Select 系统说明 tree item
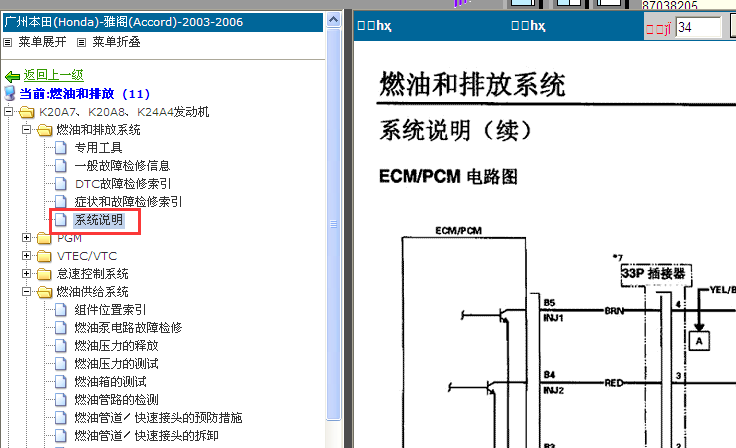 click(99, 220)
